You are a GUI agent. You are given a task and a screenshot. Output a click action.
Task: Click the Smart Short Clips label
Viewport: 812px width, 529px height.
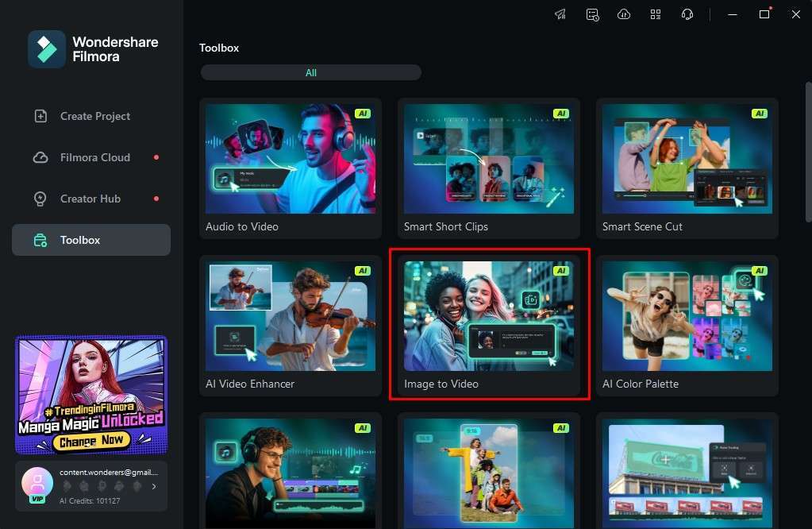point(446,226)
